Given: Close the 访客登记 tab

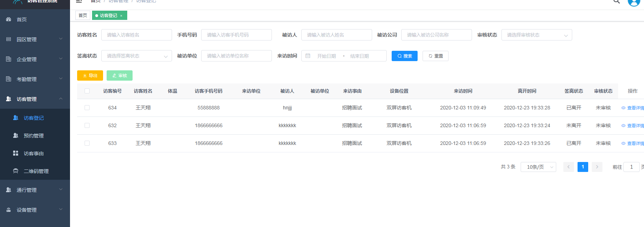Looking at the screenshot, I should point(121,16).
